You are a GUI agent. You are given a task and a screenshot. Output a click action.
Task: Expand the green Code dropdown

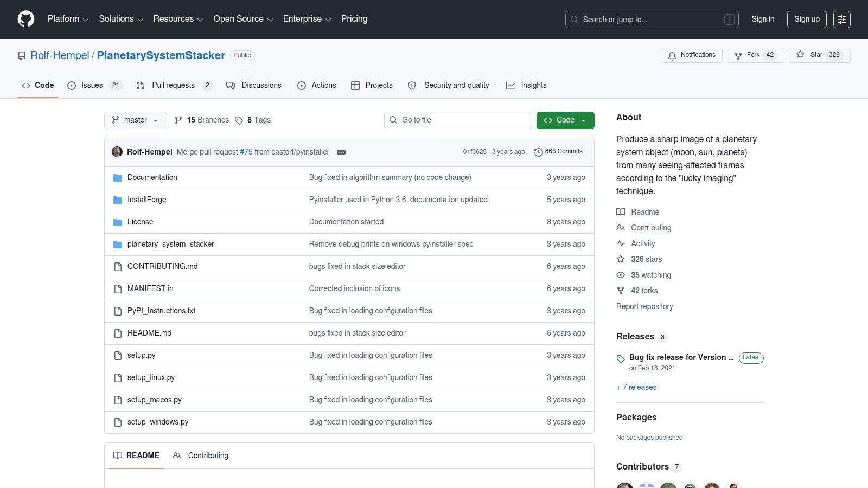(x=565, y=120)
